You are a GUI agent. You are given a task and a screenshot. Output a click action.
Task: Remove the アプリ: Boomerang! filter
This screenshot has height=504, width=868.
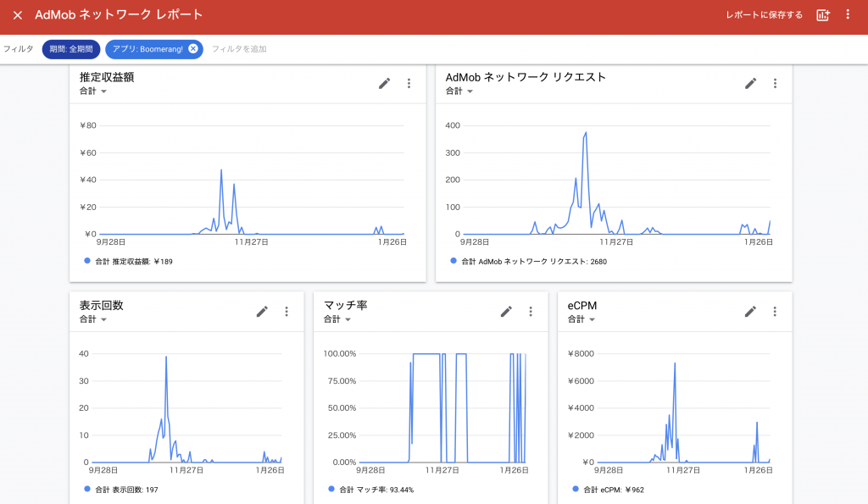click(193, 48)
